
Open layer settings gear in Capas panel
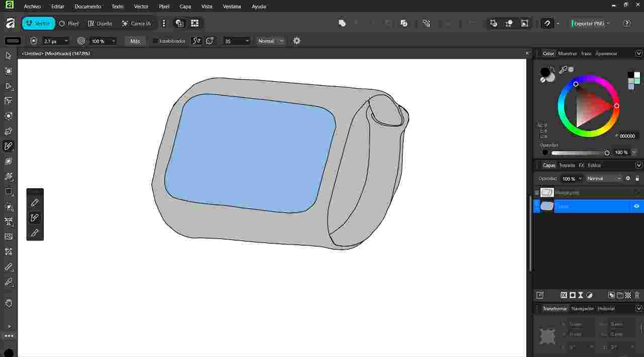tap(627, 178)
